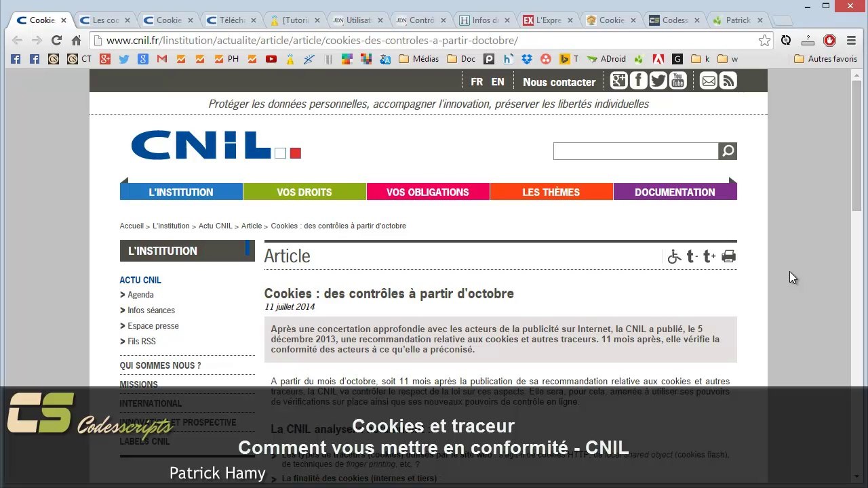Open the Médias bookmarks folder
868x488 pixels.
419,59
